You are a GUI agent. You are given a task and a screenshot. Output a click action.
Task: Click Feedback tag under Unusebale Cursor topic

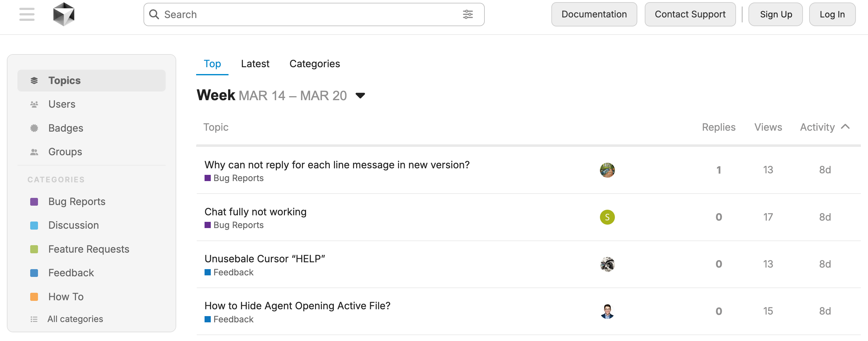[x=229, y=272]
